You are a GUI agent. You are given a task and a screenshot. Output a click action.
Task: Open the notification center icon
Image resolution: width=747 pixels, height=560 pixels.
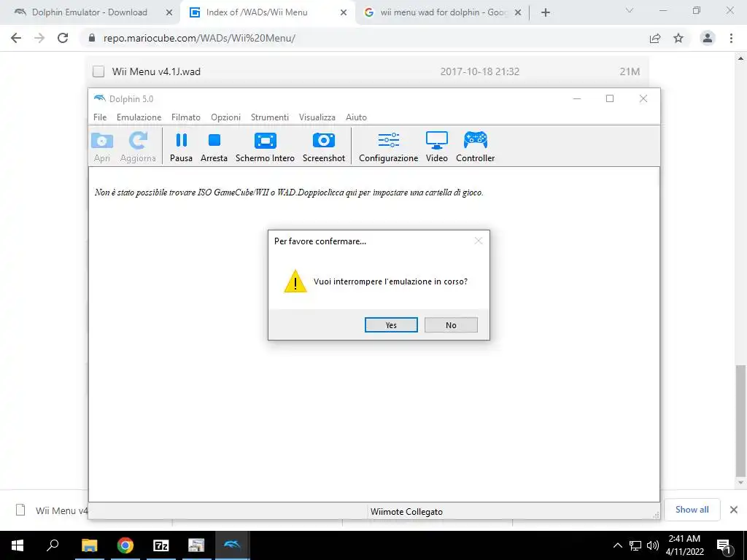pos(724,545)
